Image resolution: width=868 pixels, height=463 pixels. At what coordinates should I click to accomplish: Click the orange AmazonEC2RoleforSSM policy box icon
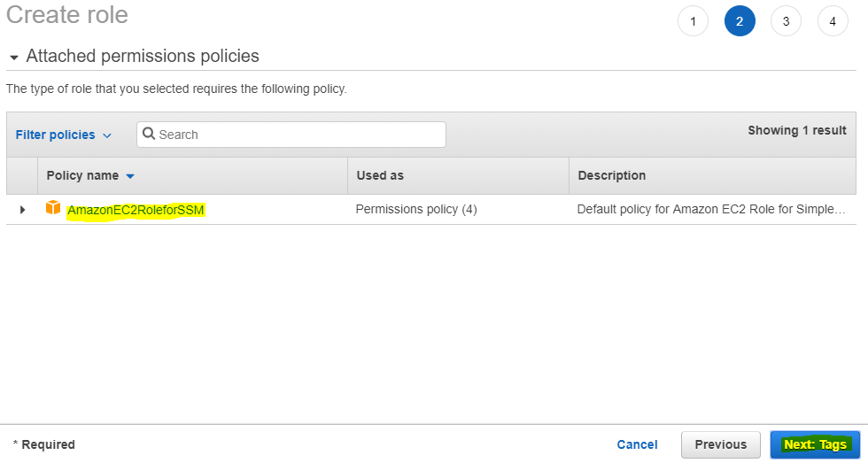(53, 208)
